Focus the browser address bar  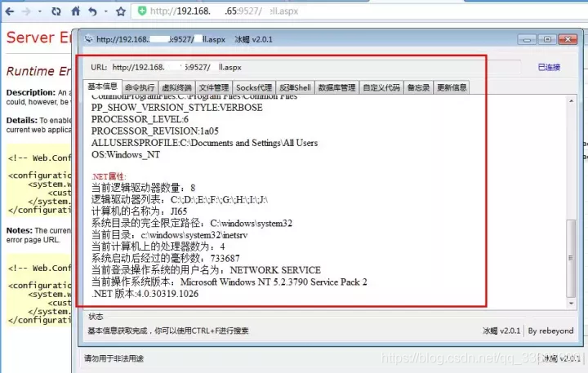(359, 11)
